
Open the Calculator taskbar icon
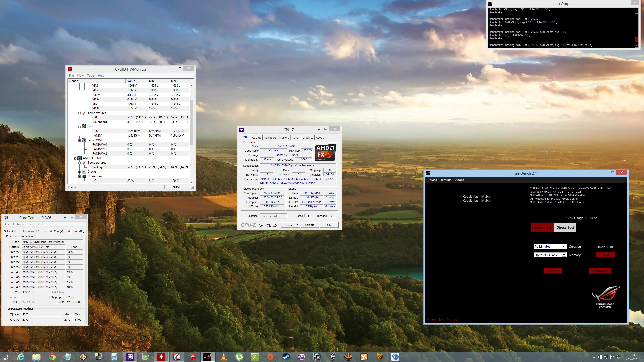(114, 357)
